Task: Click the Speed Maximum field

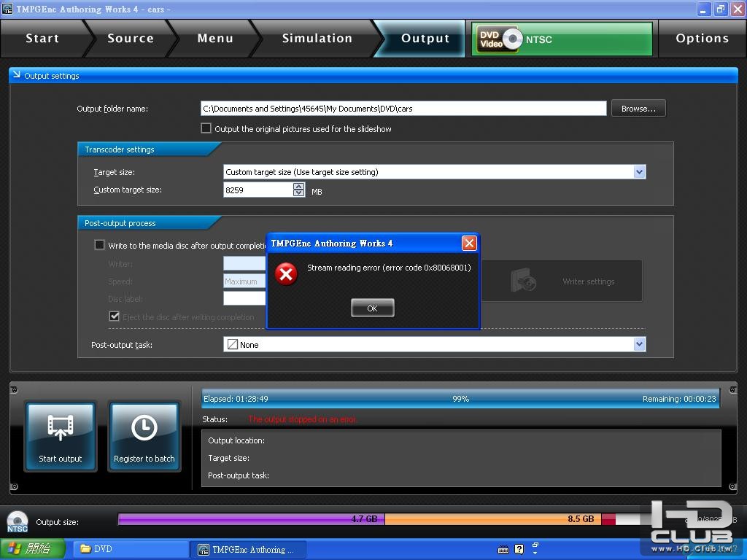Action: point(245,281)
